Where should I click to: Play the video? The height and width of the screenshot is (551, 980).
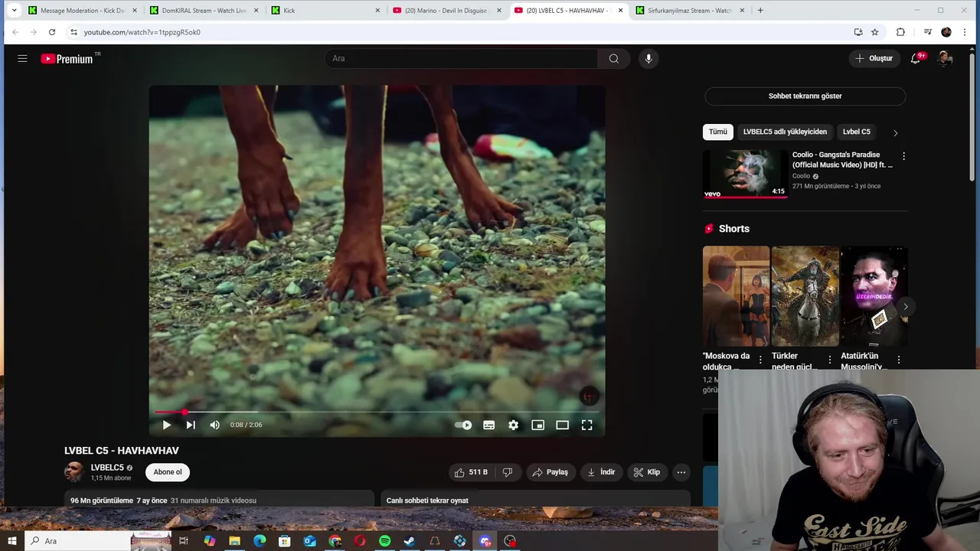coord(166,425)
